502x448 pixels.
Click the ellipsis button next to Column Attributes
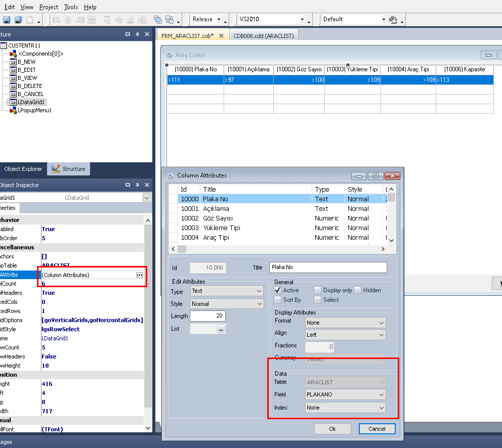pyautogui.click(x=140, y=275)
